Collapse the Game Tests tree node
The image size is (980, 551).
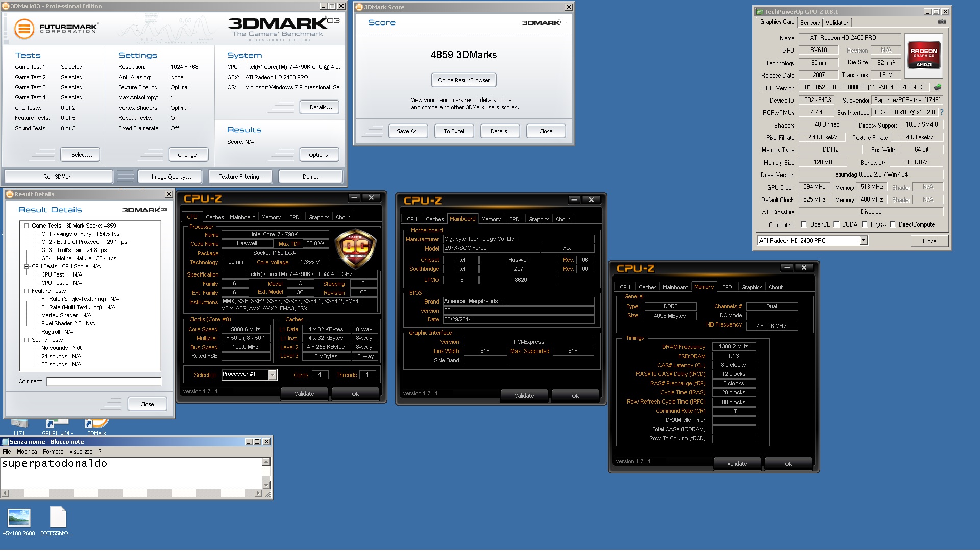(26, 226)
